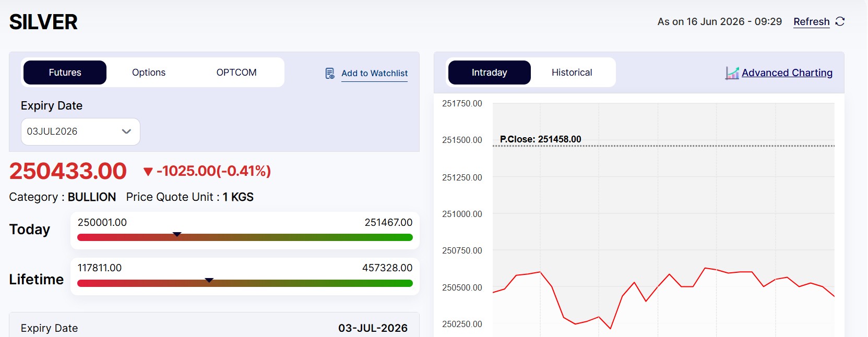
Task: Click the Refresh link
Action: pyautogui.click(x=812, y=21)
